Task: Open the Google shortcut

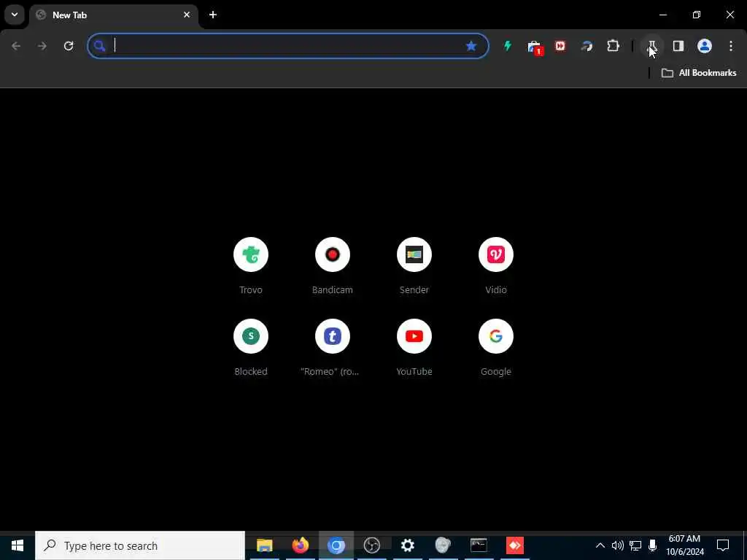Action: click(x=496, y=348)
